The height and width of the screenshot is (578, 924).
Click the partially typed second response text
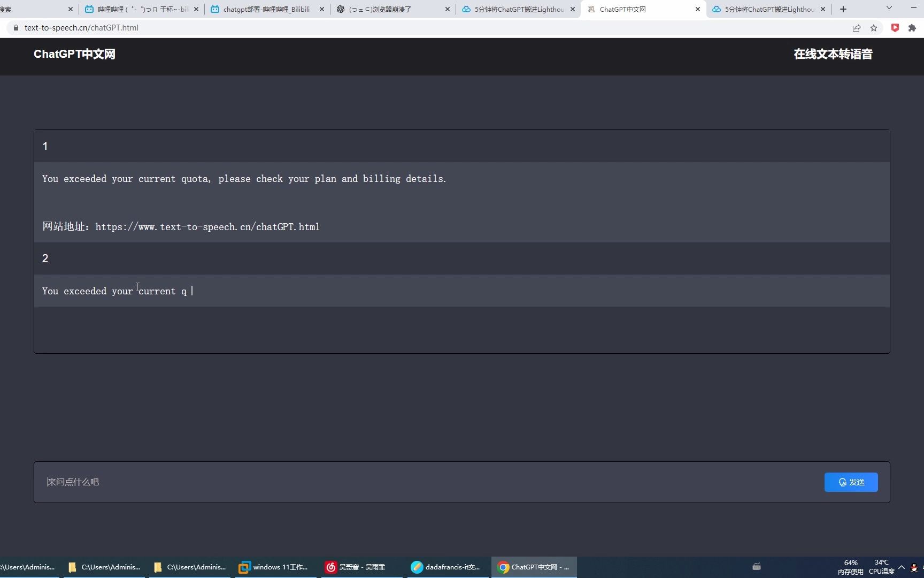tap(114, 291)
